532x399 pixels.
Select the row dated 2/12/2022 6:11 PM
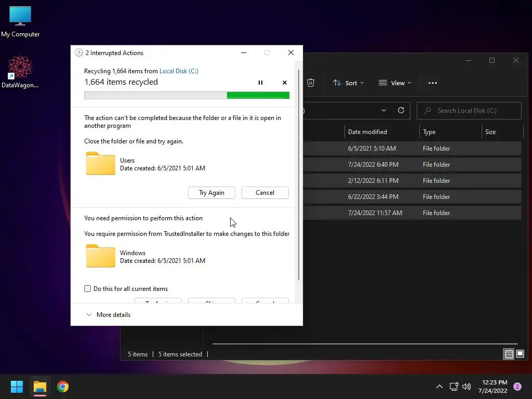(x=412, y=181)
